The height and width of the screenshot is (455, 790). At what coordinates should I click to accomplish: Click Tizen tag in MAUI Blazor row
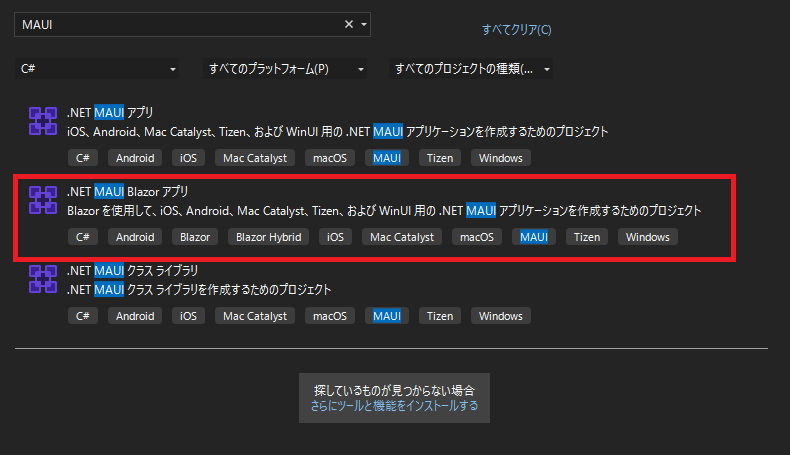587,237
